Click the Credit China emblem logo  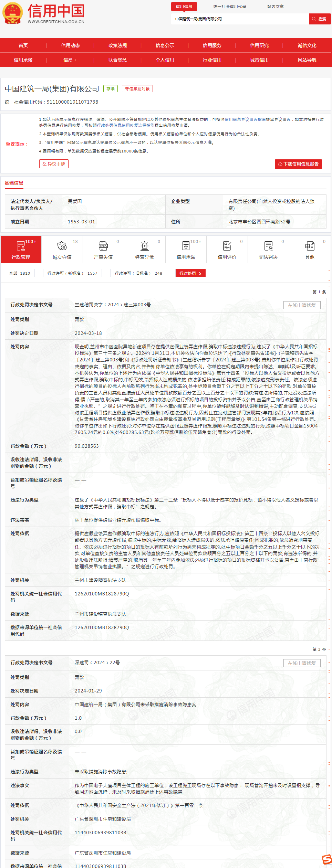pyautogui.click(x=12, y=13)
